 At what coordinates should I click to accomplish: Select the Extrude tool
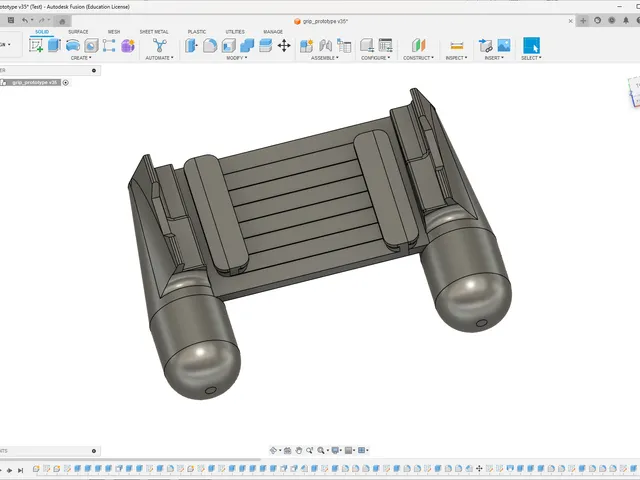(x=54, y=45)
